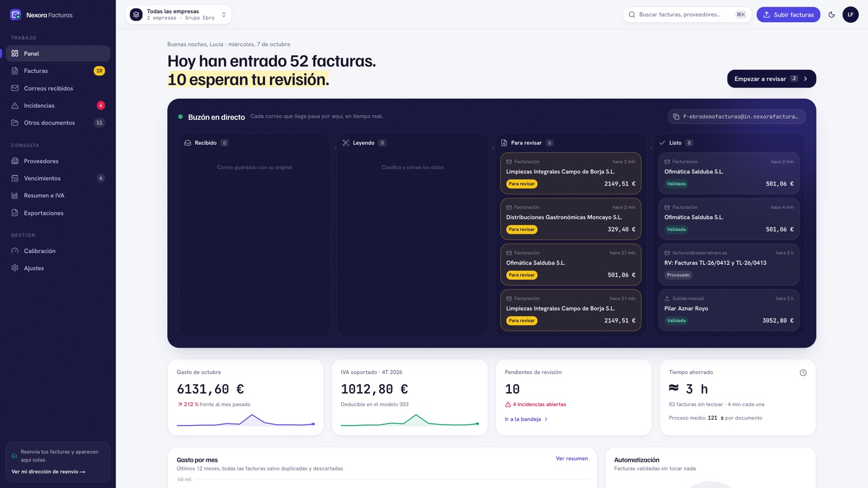Click the 4 incidencias abiertas warning
868x488 pixels.
(535, 404)
